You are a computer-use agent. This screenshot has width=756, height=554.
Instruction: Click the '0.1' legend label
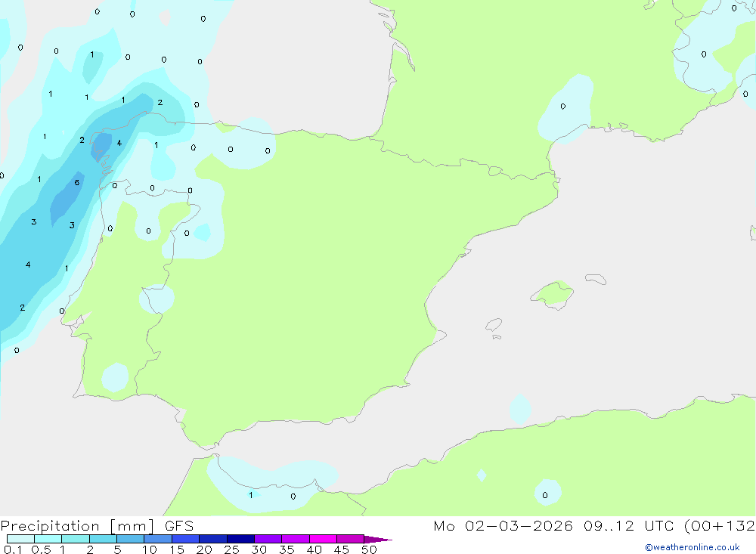(x=13, y=549)
